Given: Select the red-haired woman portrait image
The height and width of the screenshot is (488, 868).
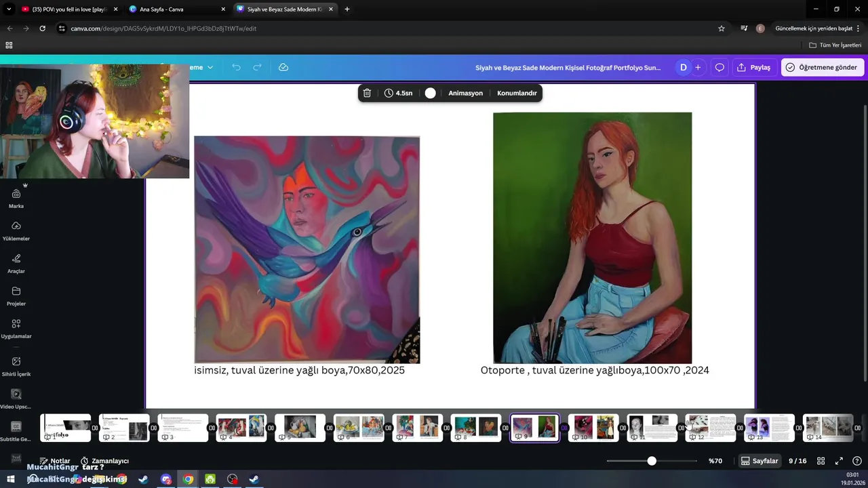Looking at the screenshot, I should click(592, 238).
